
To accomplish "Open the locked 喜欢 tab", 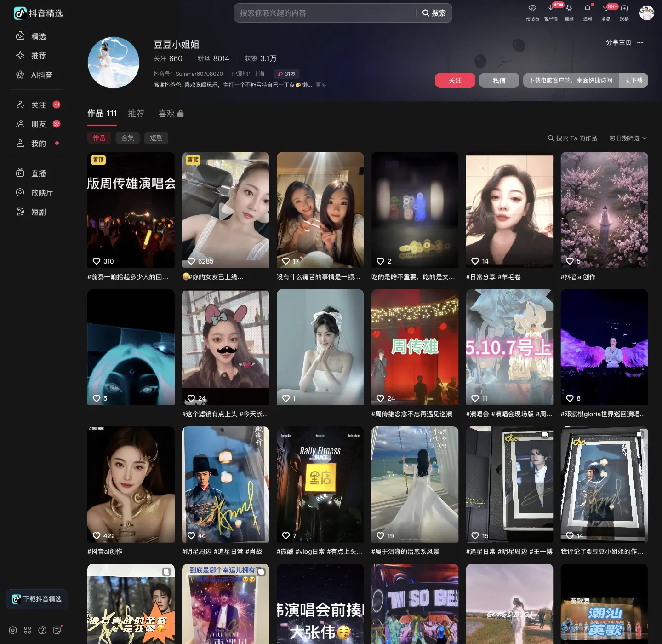I will pyautogui.click(x=171, y=114).
